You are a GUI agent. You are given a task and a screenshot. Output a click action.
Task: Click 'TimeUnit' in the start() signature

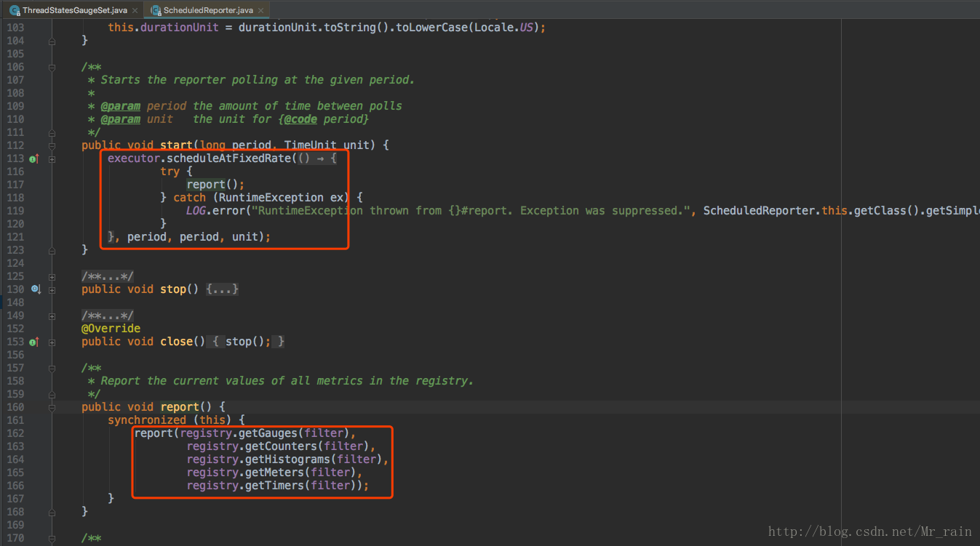(x=311, y=145)
